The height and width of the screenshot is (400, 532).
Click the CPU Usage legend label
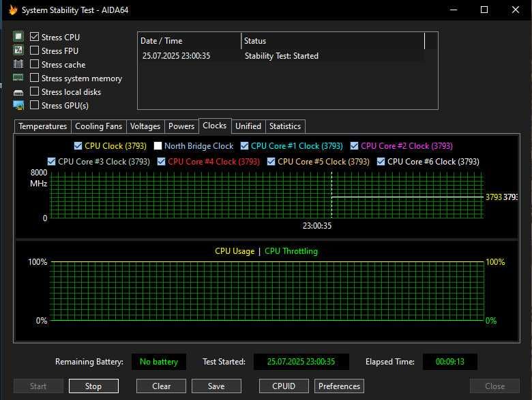click(x=235, y=251)
